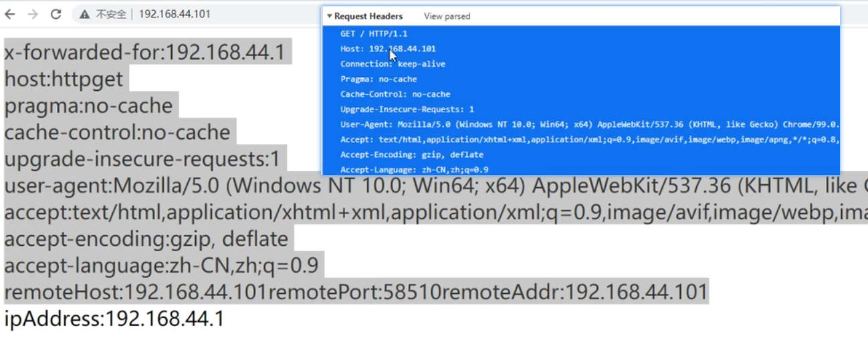The width and height of the screenshot is (868, 340).
Task: Select the Cache-Control: no-cache header
Action: (x=395, y=94)
